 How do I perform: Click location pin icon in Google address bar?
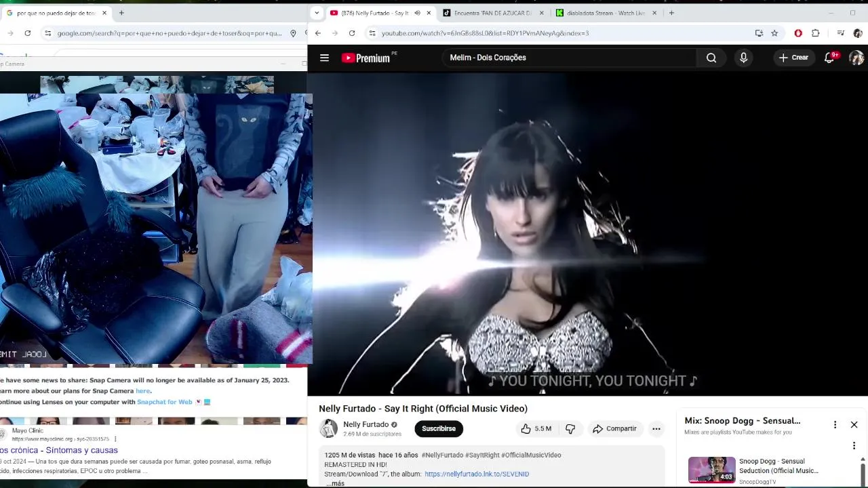[293, 33]
